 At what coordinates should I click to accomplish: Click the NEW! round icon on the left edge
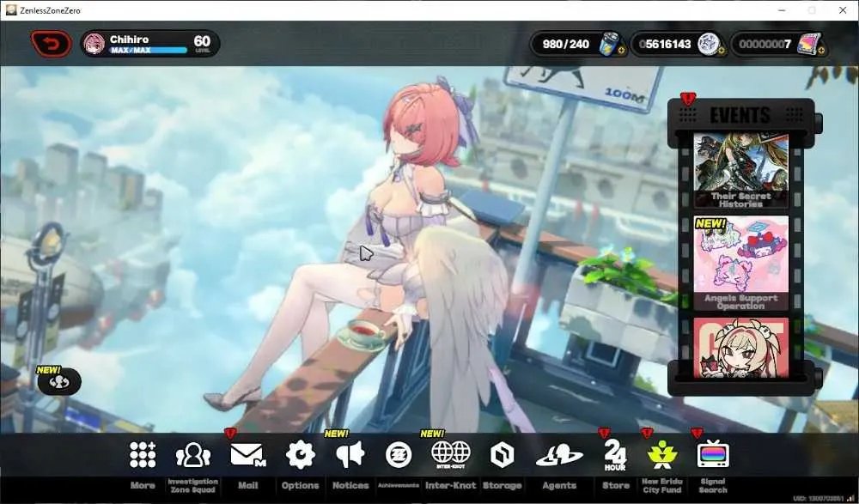pos(59,382)
